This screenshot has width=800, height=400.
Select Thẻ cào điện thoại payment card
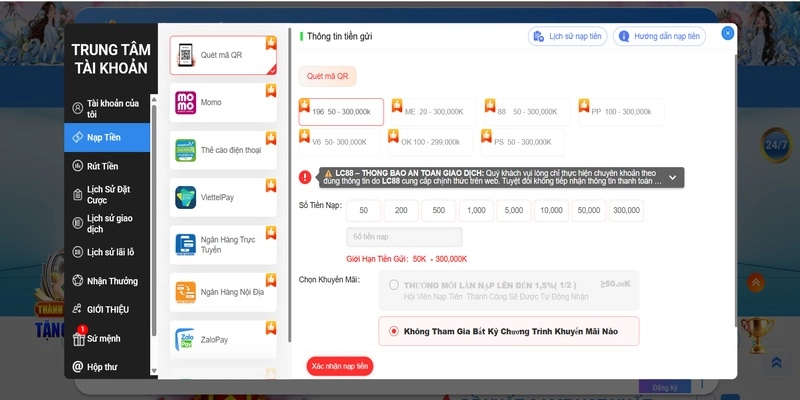click(x=223, y=150)
